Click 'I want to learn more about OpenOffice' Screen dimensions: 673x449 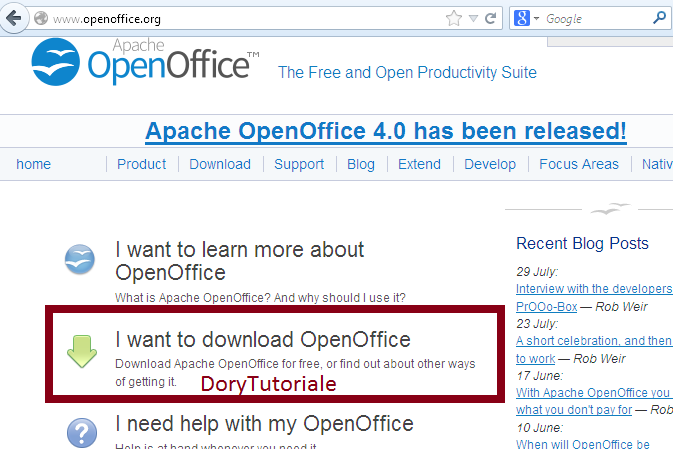(239, 261)
